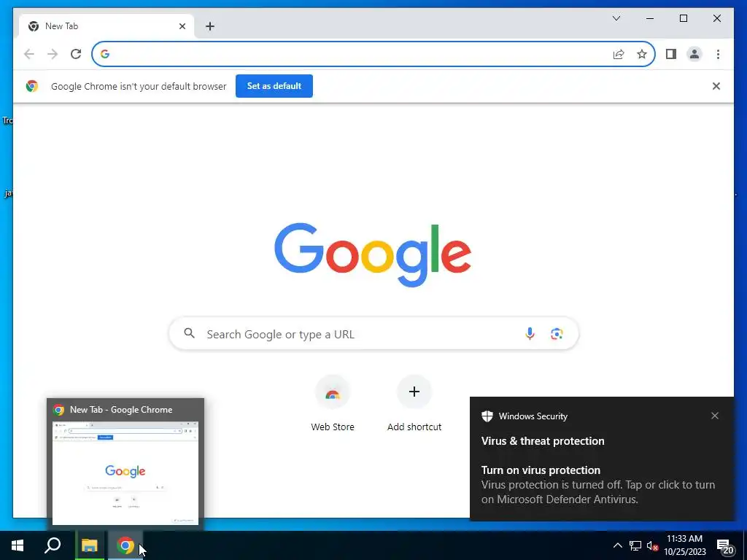Show hidden system tray icons
Viewport: 747px width, 560px height.
tap(617, 545)
